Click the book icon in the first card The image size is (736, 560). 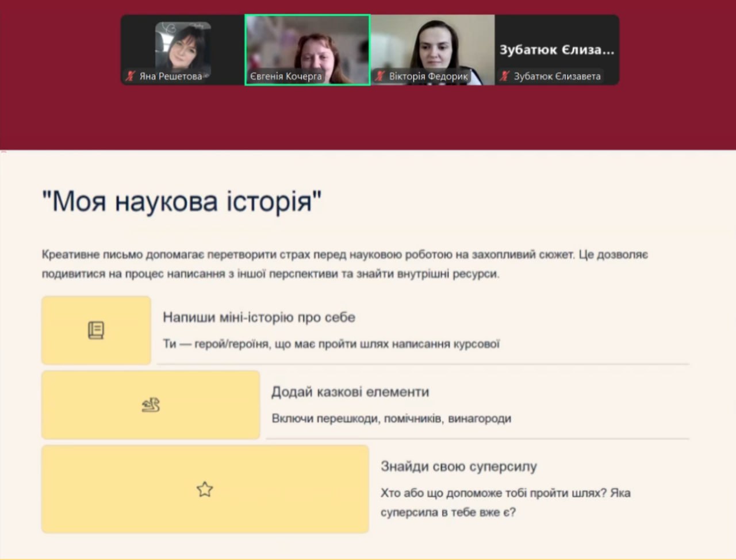pos(96,330)
